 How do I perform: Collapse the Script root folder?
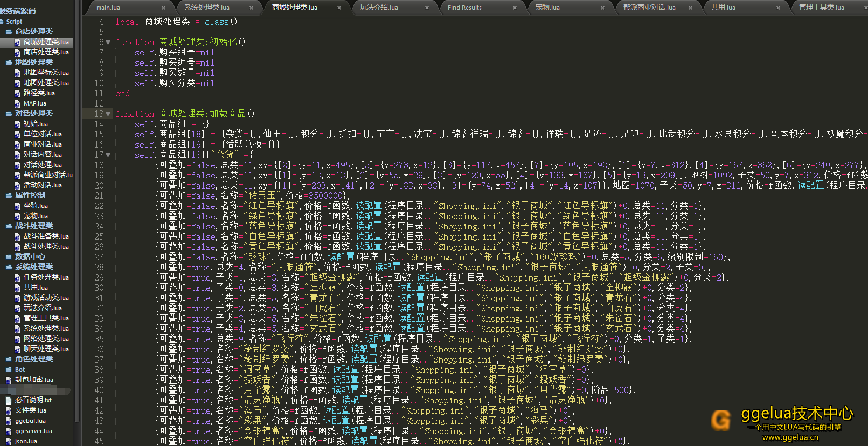[3, 22]
